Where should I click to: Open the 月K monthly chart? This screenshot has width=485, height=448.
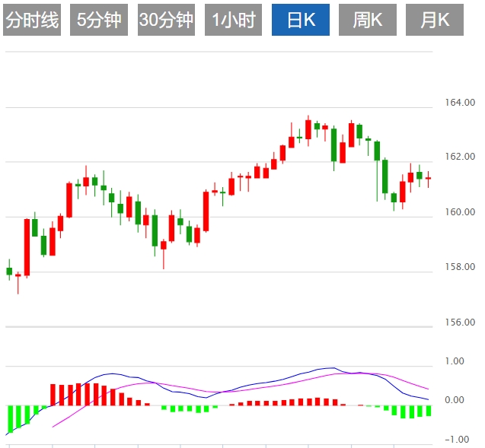click(x=435, y=21)
